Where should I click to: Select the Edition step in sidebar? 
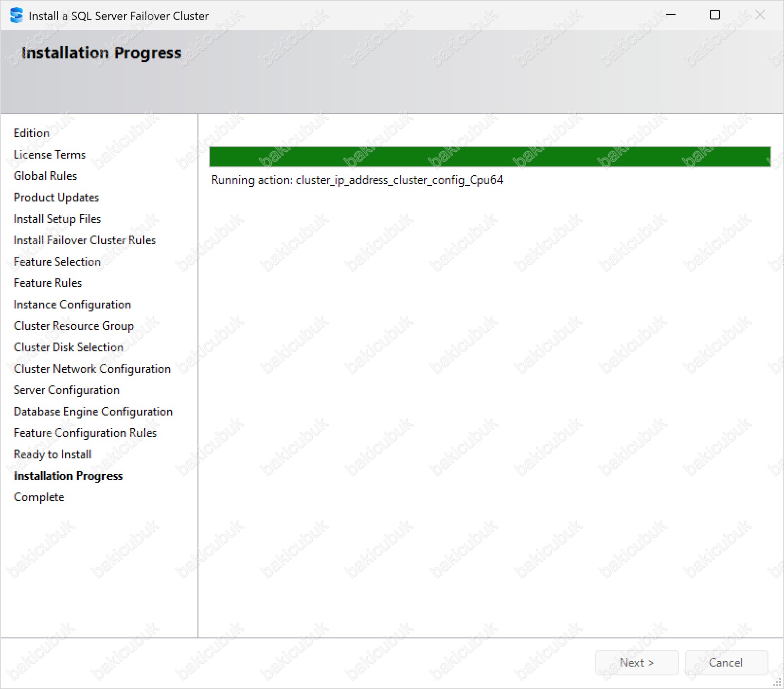point(32,133)
